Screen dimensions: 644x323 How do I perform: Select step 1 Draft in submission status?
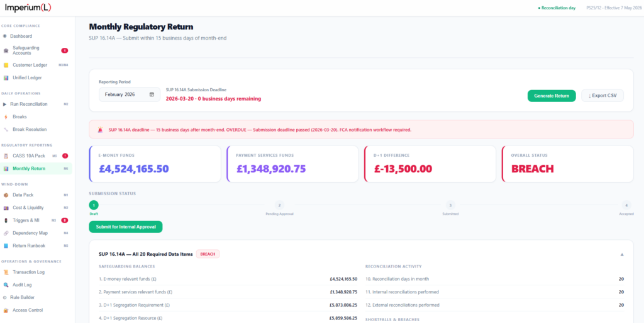[94, 205]
